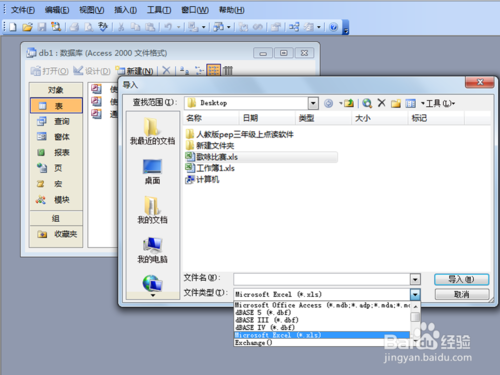Screen dimensions: 500x375
Task: Open the 文件(F) menu
Action: pyautogui.click(x=23, y=10)
